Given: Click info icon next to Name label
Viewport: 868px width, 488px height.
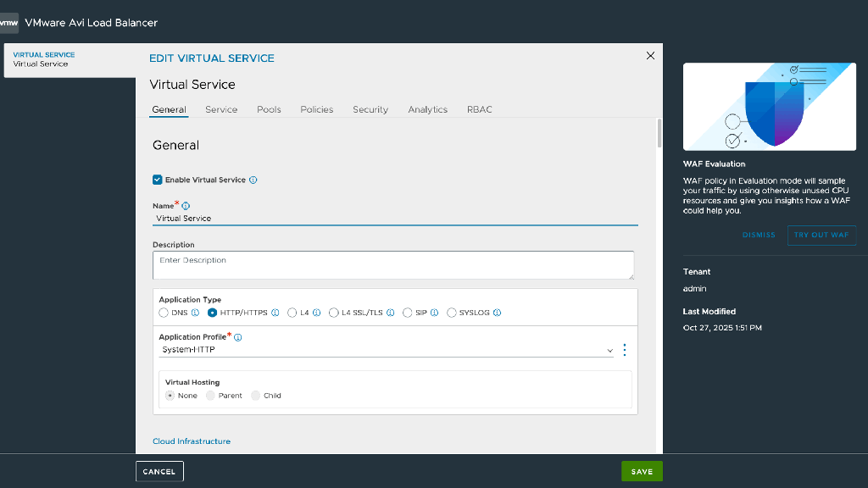Looking at the screenshot, I should tap(186, 206).
